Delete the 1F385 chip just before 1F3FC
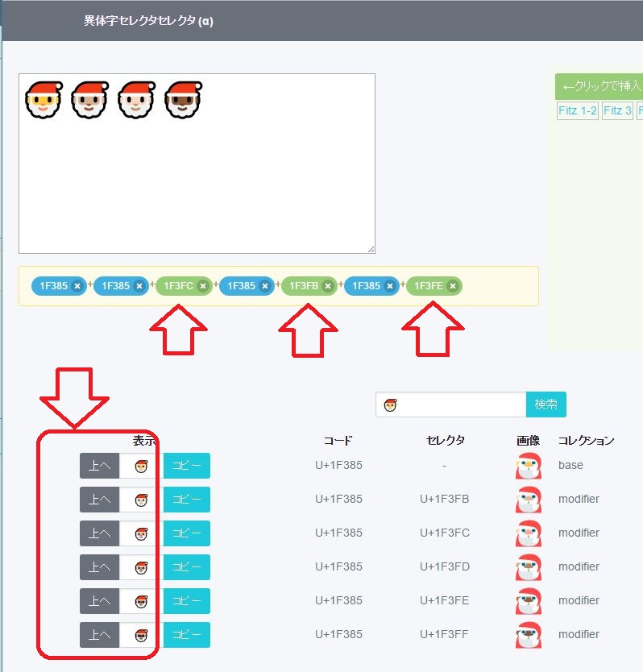 pos(139,286)
